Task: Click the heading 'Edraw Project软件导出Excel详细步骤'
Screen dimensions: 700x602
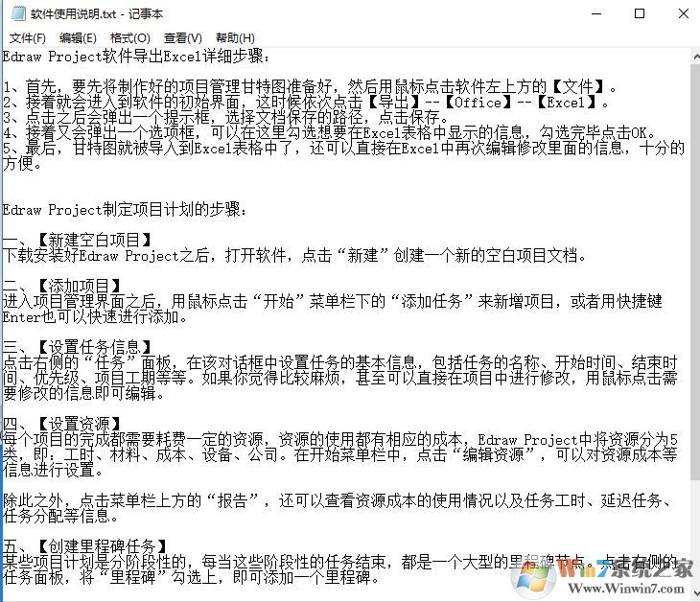Action: tap(136, 57)
